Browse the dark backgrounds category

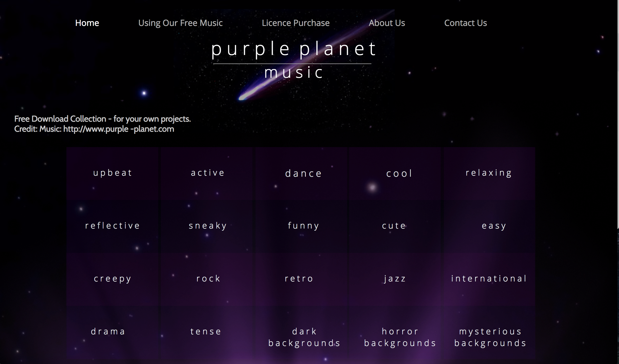(304, 337)
